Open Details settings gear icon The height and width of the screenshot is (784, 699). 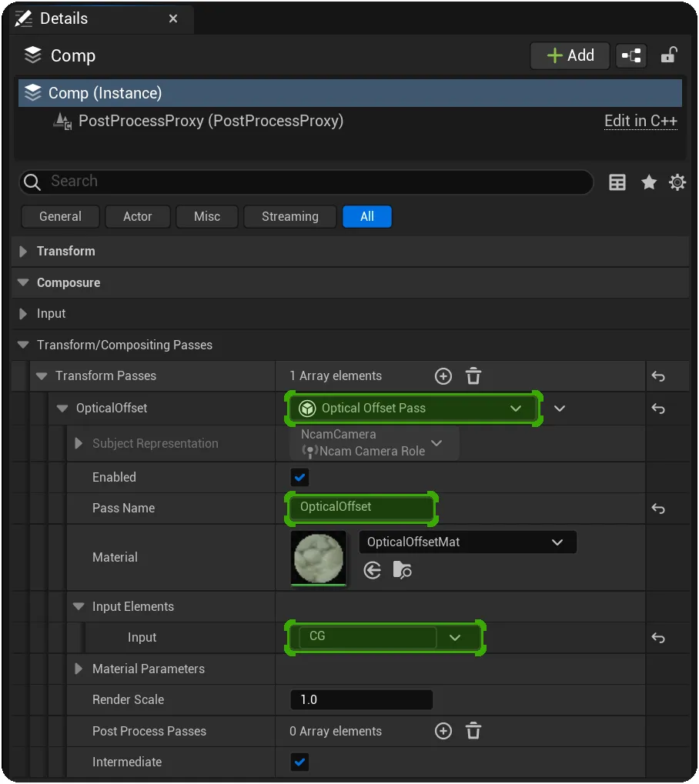(677, 182)
